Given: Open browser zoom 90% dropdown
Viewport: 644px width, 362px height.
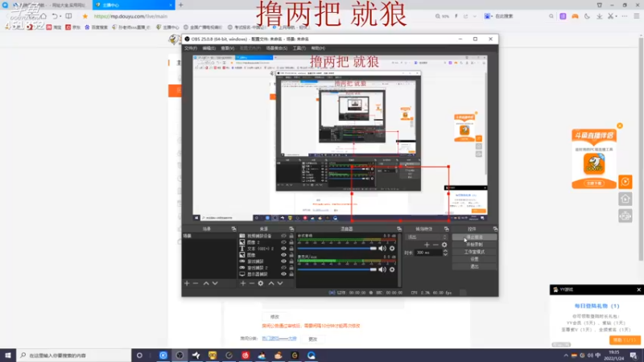Looking at the screenshot, I should (x=442, y=16).
